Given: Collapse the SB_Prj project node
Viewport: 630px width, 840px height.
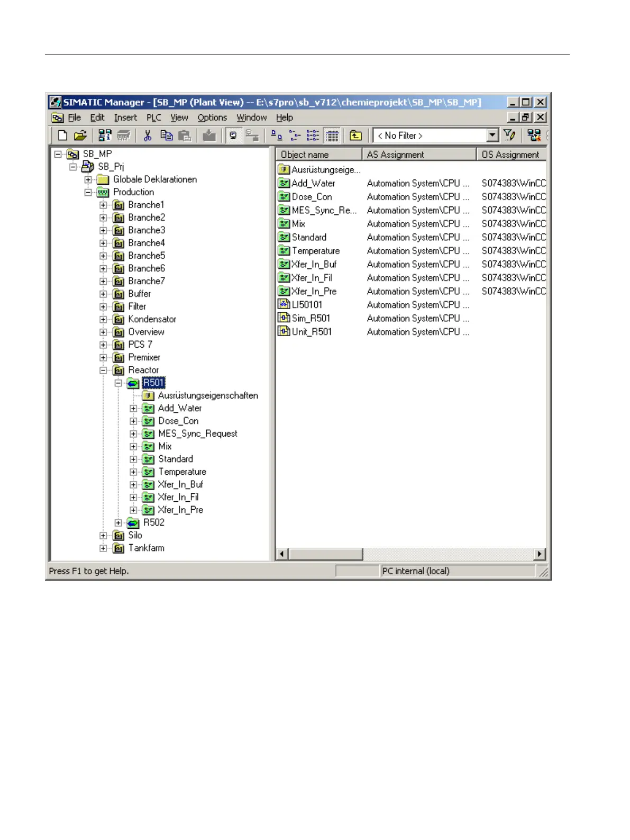Looking at the screenshot, I should click(x=73, y=167).
